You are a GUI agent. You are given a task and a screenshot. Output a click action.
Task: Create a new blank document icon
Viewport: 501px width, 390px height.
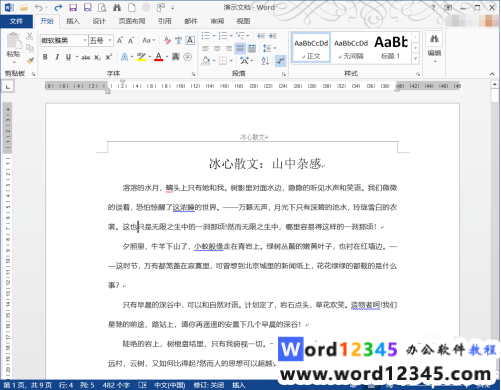(x=132, y=7)
